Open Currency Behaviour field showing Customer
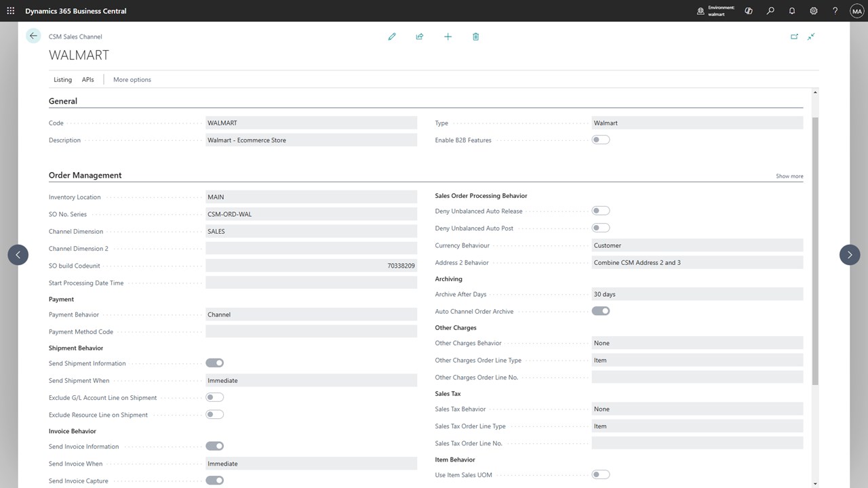 pos(697,245)
